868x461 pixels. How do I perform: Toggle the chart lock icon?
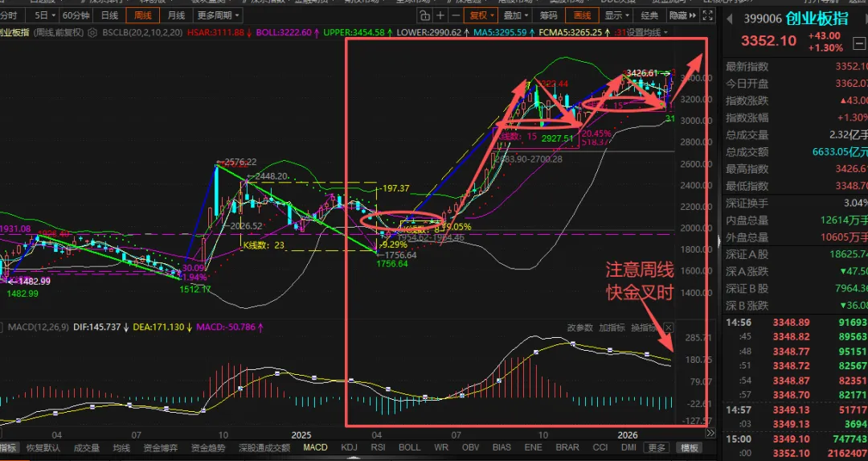424,15
